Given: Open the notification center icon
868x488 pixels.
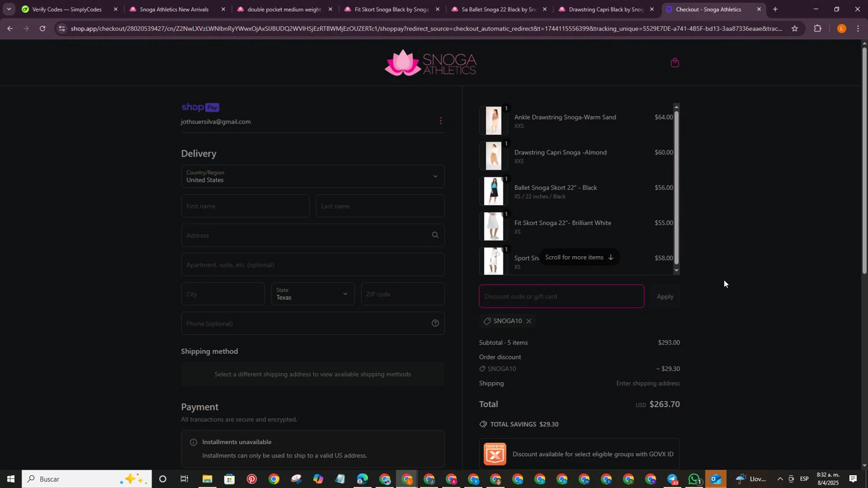Looking at the screenshot, I should [853, 479].
